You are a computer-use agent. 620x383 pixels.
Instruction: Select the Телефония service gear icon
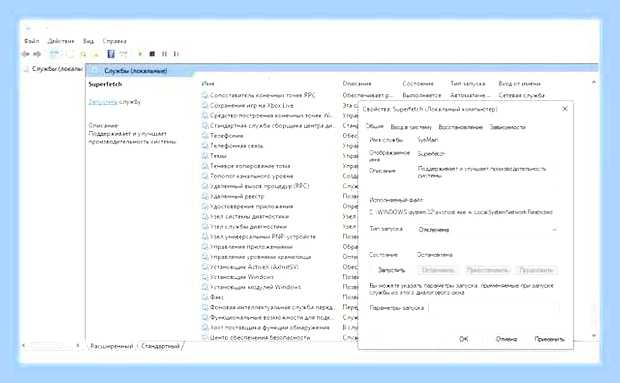click(205, 136)
